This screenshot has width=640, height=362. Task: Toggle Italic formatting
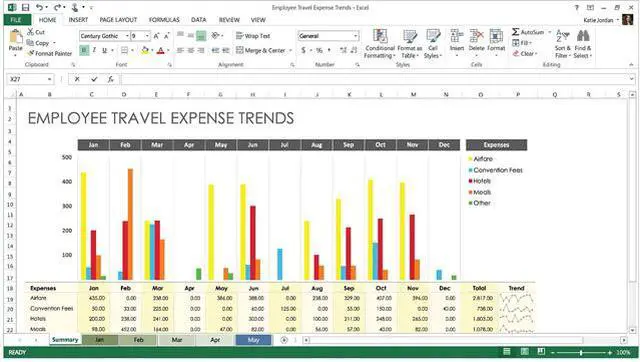[x=94, y=50]
